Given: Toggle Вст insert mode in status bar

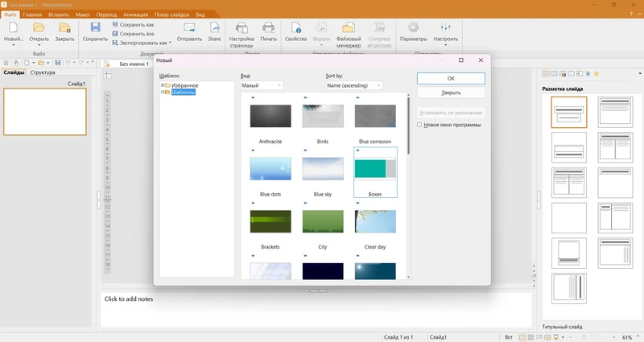Looking at the screenshot, I should (x=509, y=337).
